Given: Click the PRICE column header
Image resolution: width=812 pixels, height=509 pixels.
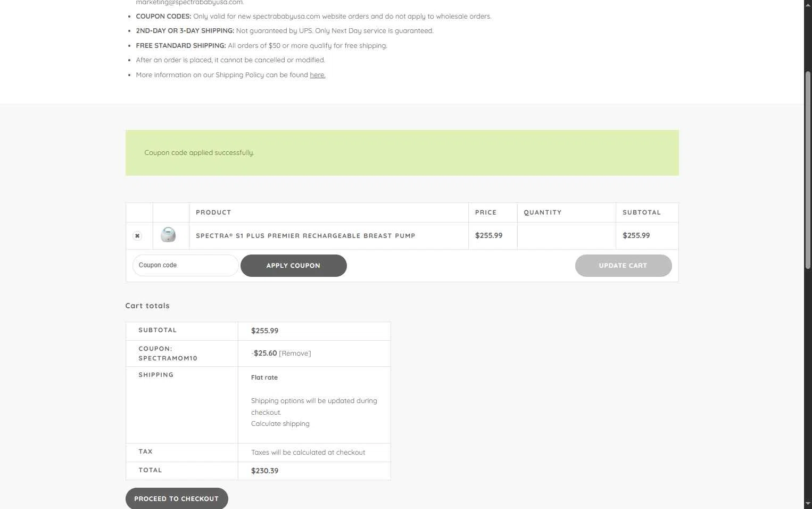Looking at the screenshot, I should pyautogui.click(x=486, y=212).
